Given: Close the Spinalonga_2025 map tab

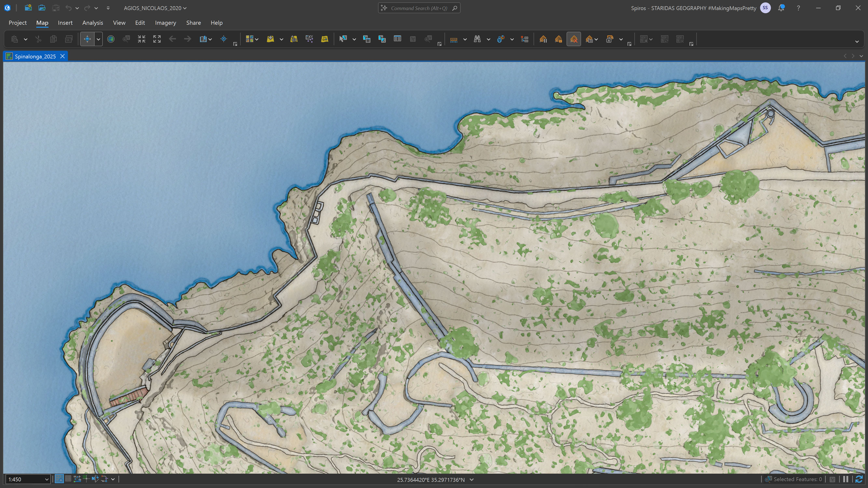Looking at the screenshot, I should click(63, 56).
